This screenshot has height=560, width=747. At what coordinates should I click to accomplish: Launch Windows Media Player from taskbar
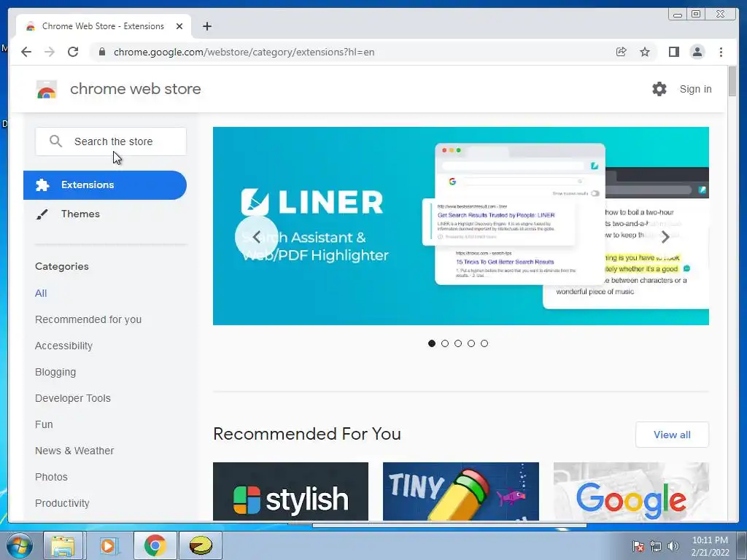[x=108, y=545]
